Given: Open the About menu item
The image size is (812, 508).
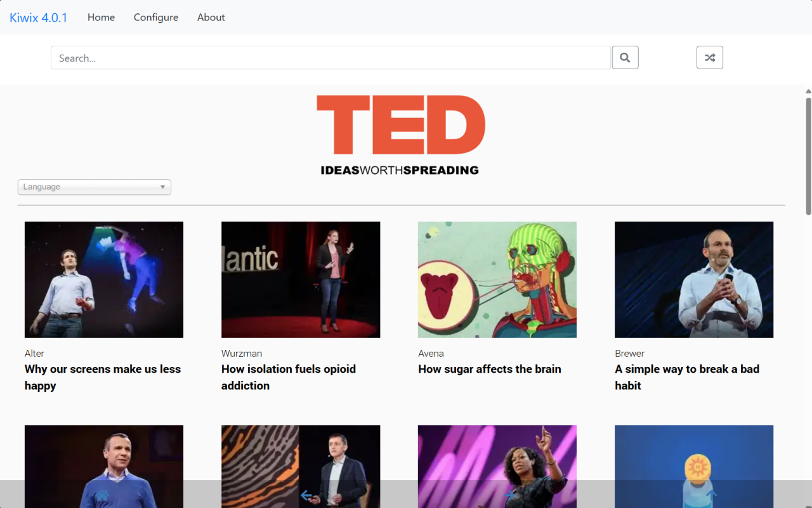Looking at the screenshot, I should 211,17.
